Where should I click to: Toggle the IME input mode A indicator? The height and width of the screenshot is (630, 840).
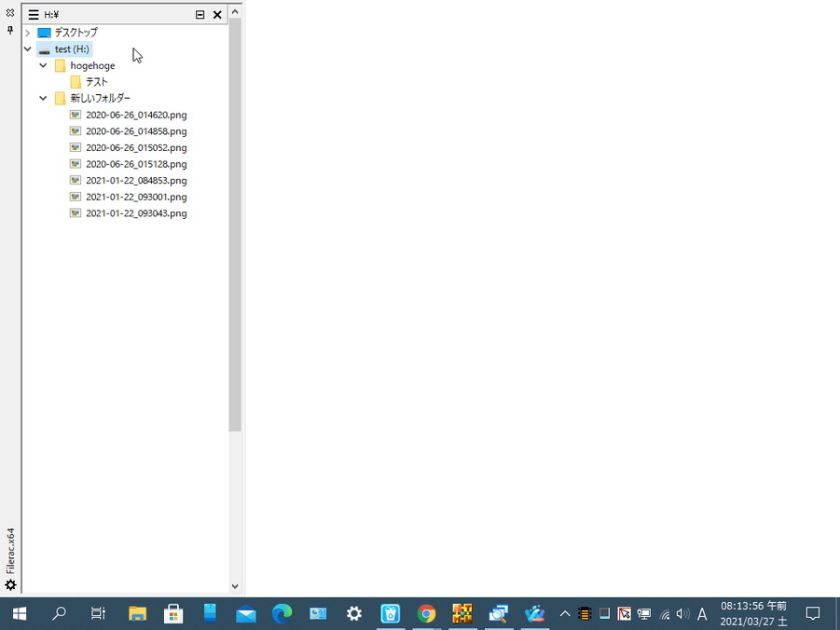(702, 614)
